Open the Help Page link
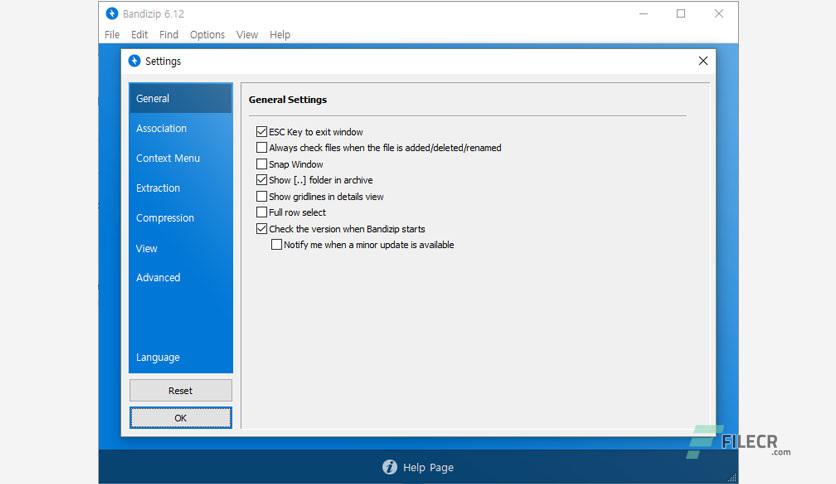This screenshot has height=484, width=836. click(428, 467)
